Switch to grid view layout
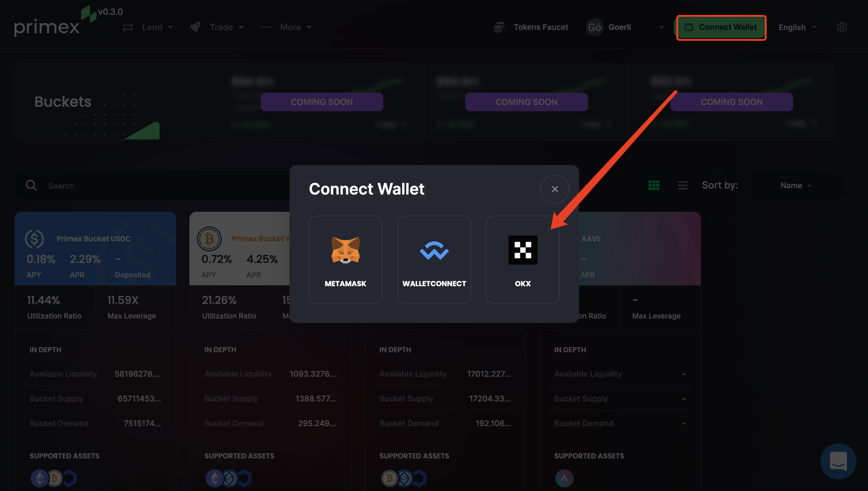Screen dimensions: 868x491 (x=654, y=185)
